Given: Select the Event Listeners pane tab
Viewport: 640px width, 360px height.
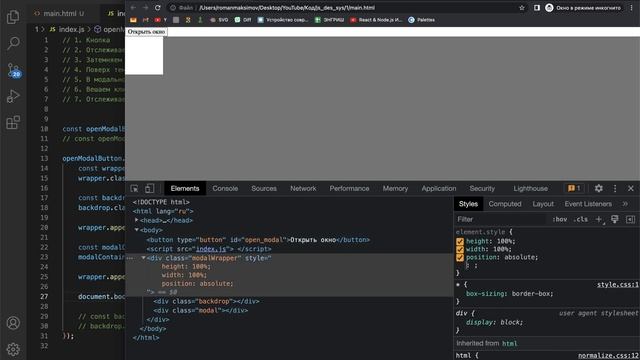Looking at the screenshot, I should [588, 204].
